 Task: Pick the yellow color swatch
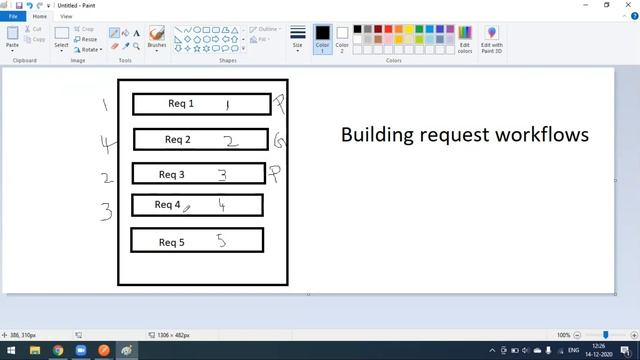pyautogui.click(x=409, y=29)
